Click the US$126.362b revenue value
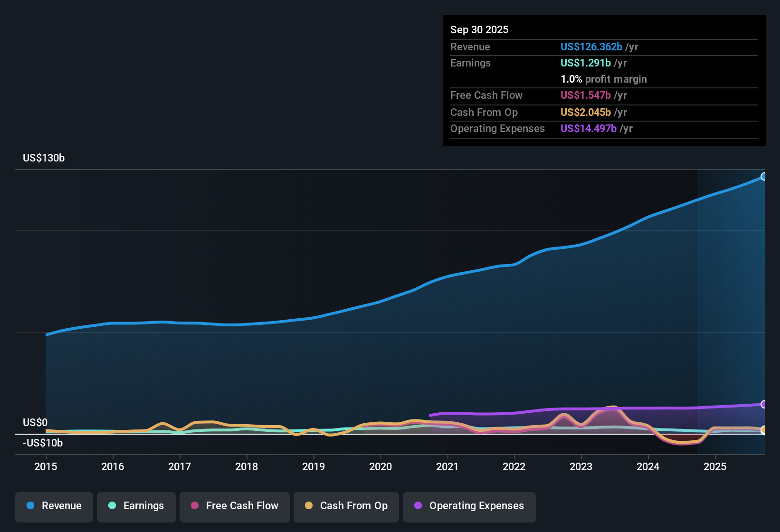Image resolution: width=780 pixels, height=532 pixels. (x=591, y=47)
